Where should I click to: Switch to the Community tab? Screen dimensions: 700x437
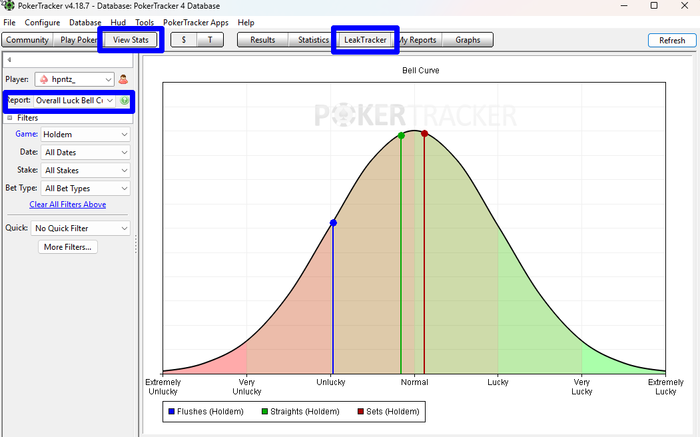tap(27, 40)
